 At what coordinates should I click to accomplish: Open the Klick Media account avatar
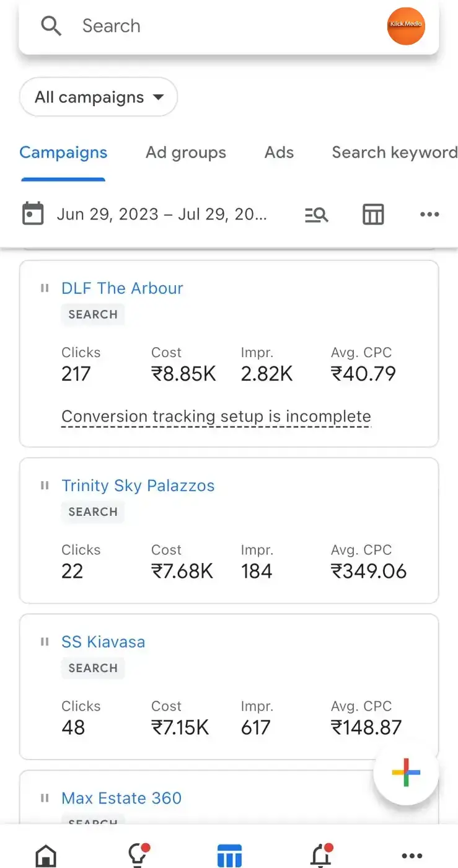pyautogui.click(x=406, y=26)
